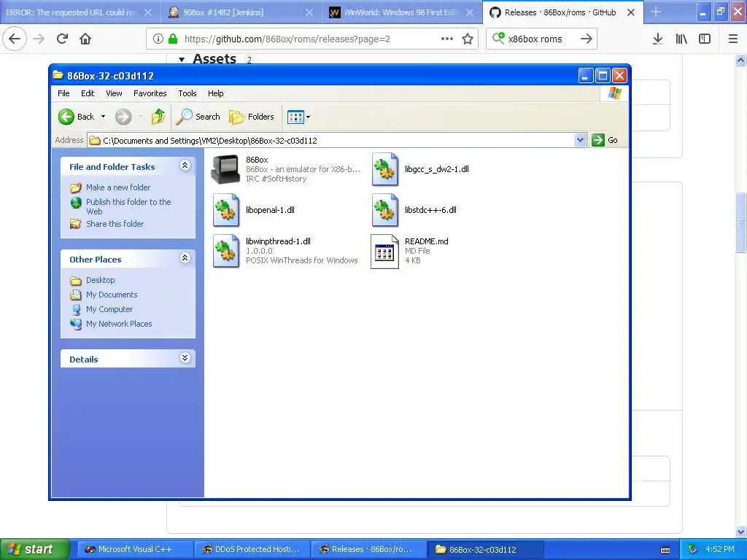The width and height of the screenshot is (747, 560).
Task: Show site information icon in URL bar
Action: pyautogui.click(x=158, y=39)
